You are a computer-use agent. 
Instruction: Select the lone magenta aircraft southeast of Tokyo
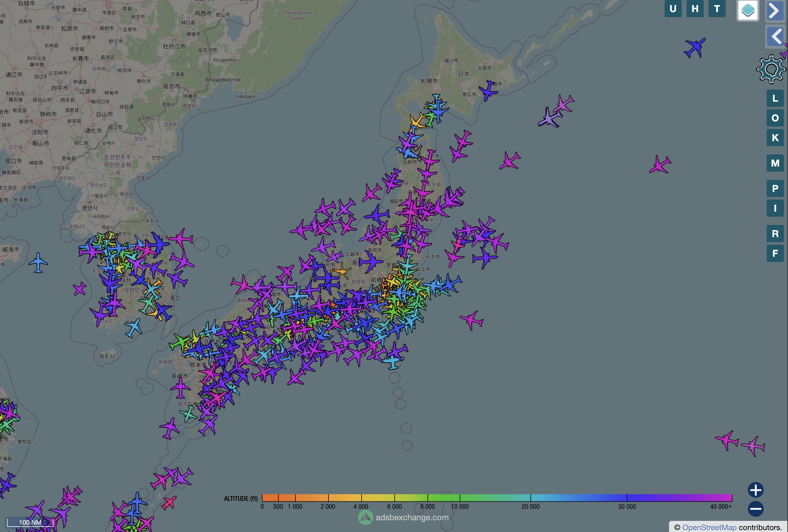coord(472,320)
